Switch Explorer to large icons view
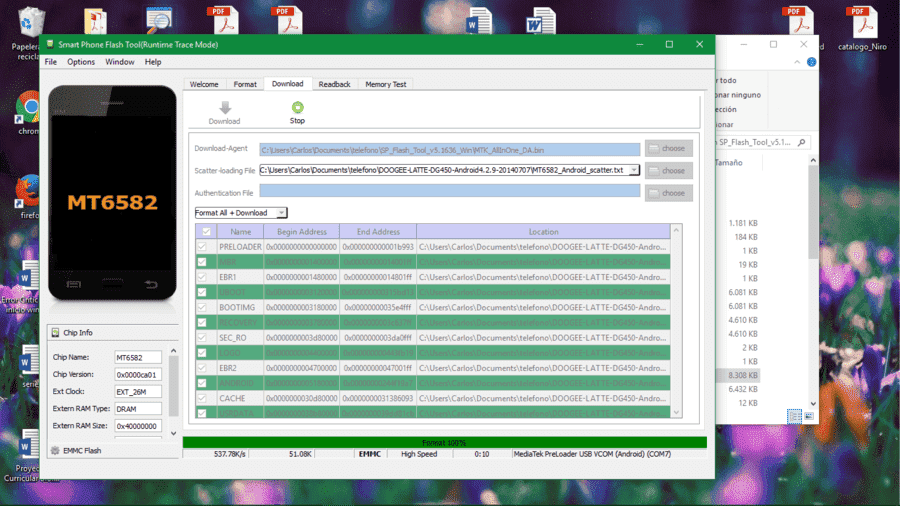Viewport: 900px width, 506px height. click(x=809, y=416)
